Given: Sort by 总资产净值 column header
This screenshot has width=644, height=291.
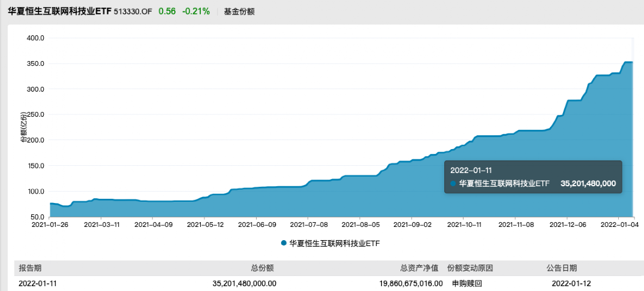Looking at the screenshot, I should 419,268.
